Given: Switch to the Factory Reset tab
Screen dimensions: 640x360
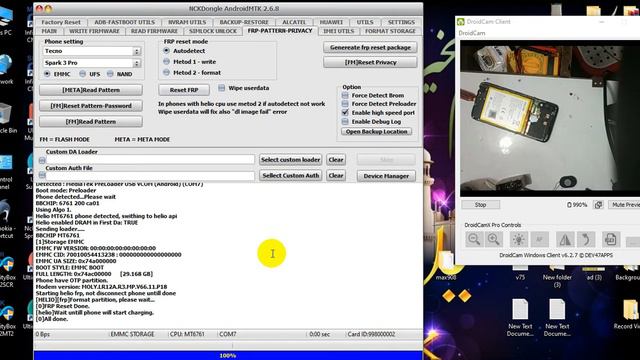Looking at the screenshot, I should tap(61, 22).
